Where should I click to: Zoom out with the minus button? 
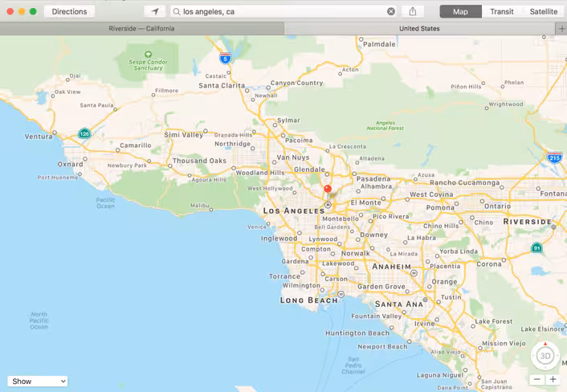[x=537, y=379]
